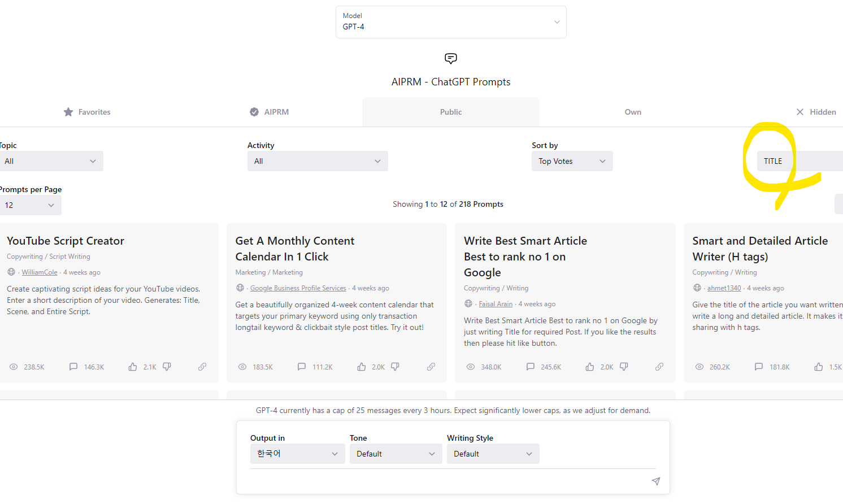This screenshot has width=843, height=504.
Task: Visit Google Business Profile Services author link
Action: 298,288
